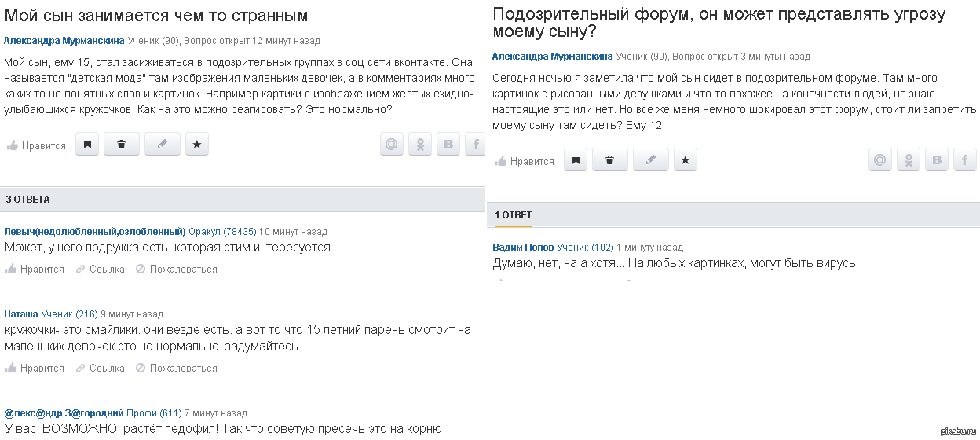Report Наташа's answer with Пожаловаться
Viewport: 980px width, 440px height.
(x=177, y=368)
